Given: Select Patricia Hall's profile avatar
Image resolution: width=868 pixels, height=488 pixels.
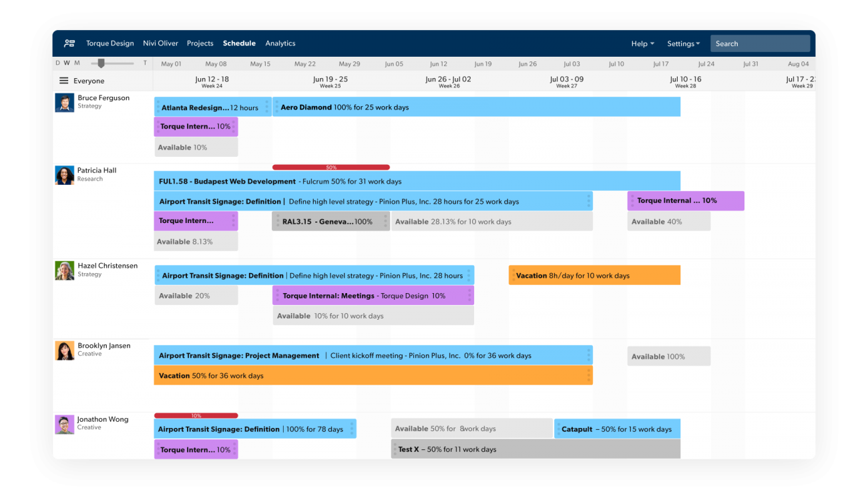Looking at the screenshot, I should (64, 175).
